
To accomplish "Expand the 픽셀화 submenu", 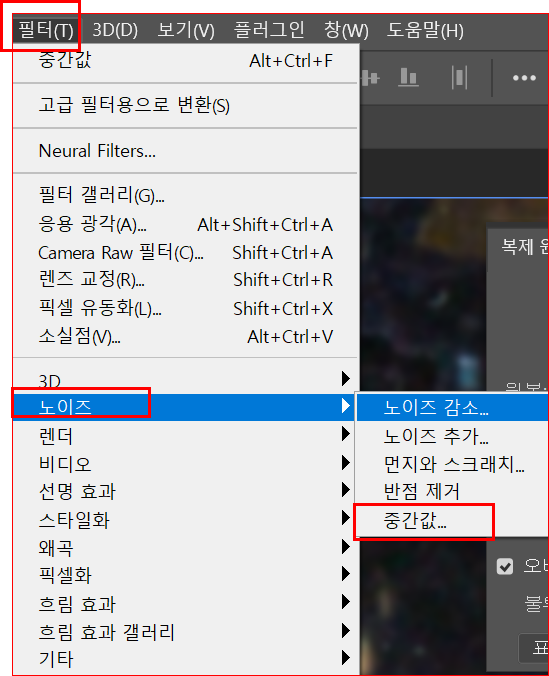I will pyautogui.click(x=186, y=576).
